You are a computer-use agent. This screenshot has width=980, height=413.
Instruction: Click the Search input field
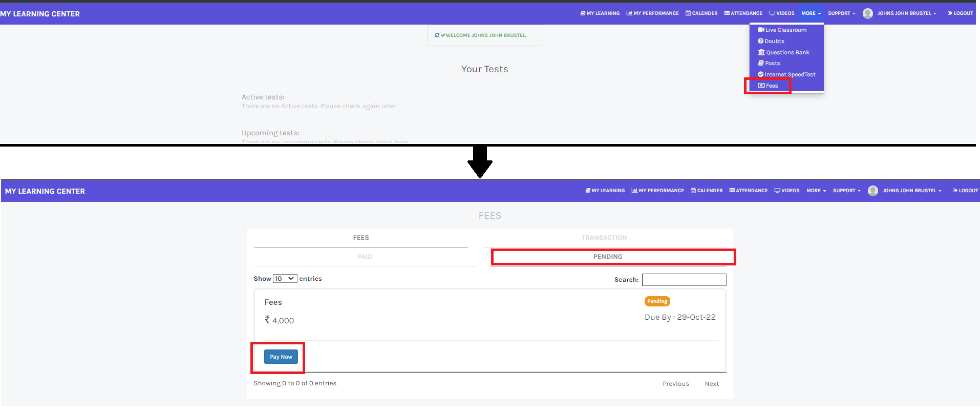pos(684,280)
